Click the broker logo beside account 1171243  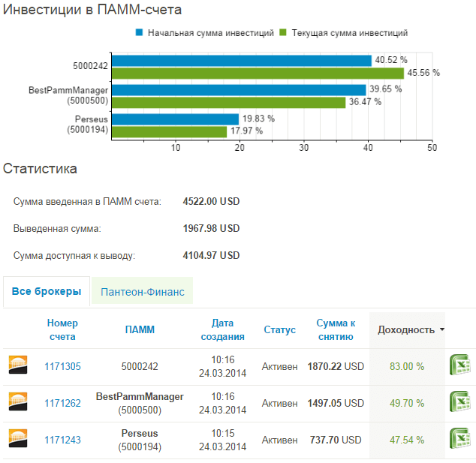18,438
